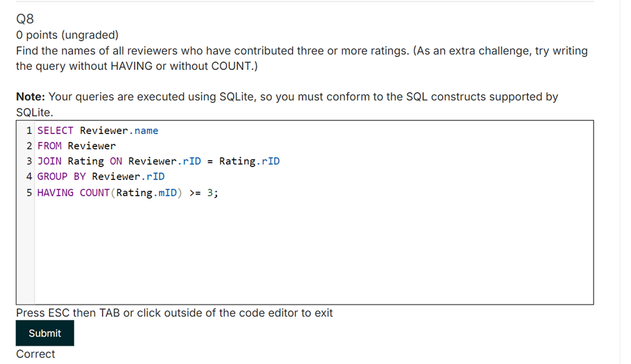Click the ON keyword in the join line
This screenshot has width=631, height=364.
(x=116, y=161)
